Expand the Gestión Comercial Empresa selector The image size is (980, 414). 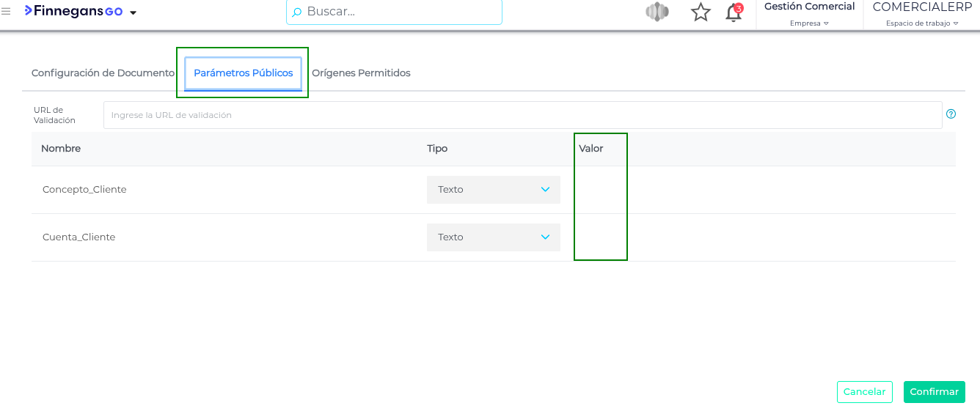click(x=809, y=15)
